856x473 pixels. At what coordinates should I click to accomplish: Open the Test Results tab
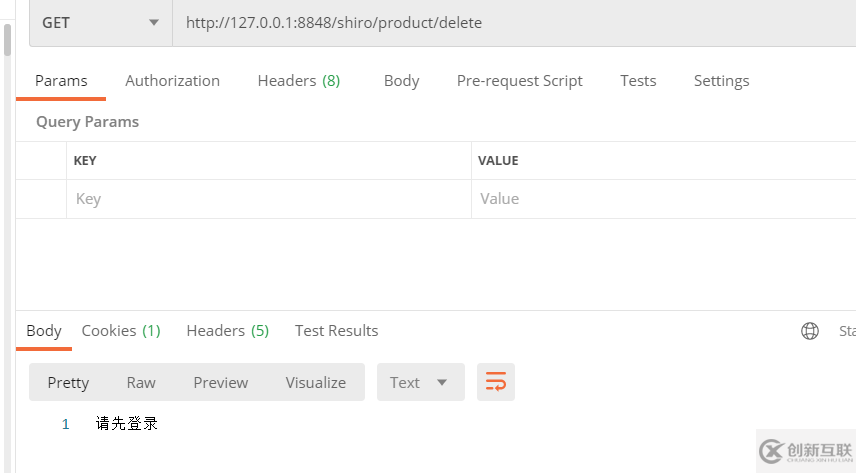336,331
